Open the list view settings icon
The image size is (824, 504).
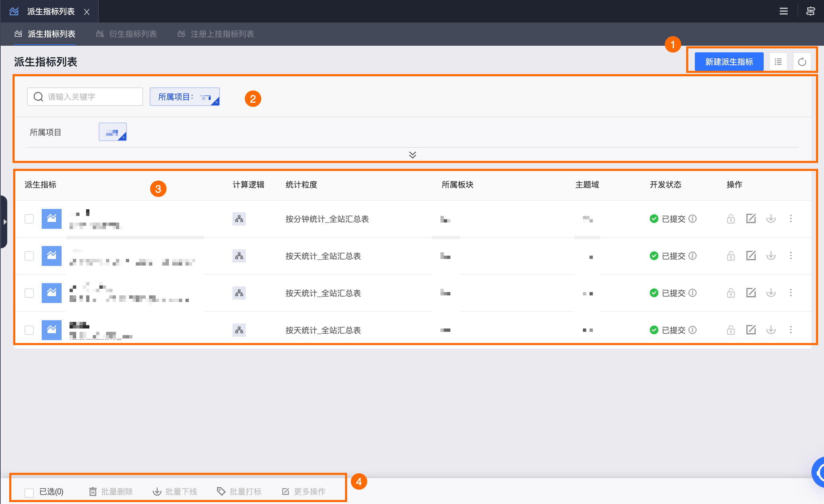click(x=778, y=62)
